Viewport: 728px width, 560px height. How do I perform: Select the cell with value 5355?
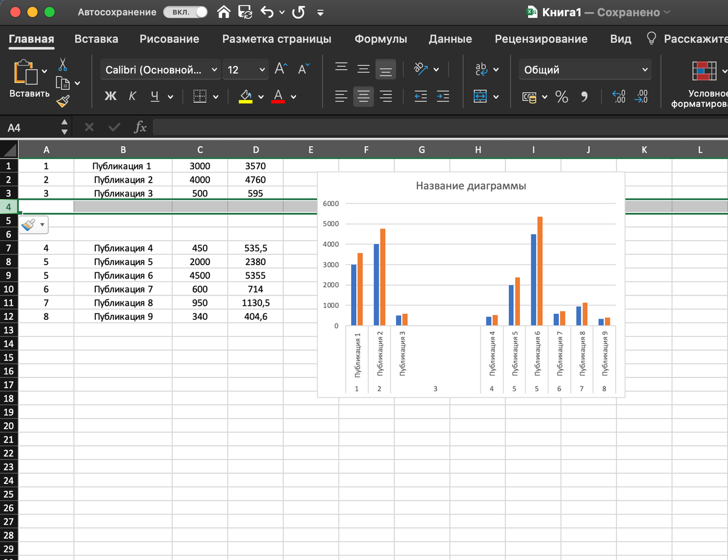(x=255, y=275)
